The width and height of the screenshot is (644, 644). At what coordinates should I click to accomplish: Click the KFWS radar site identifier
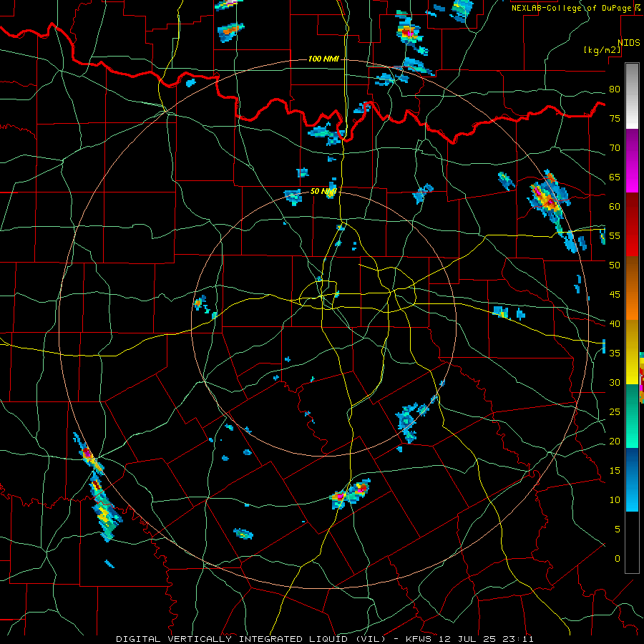(419, 639)
